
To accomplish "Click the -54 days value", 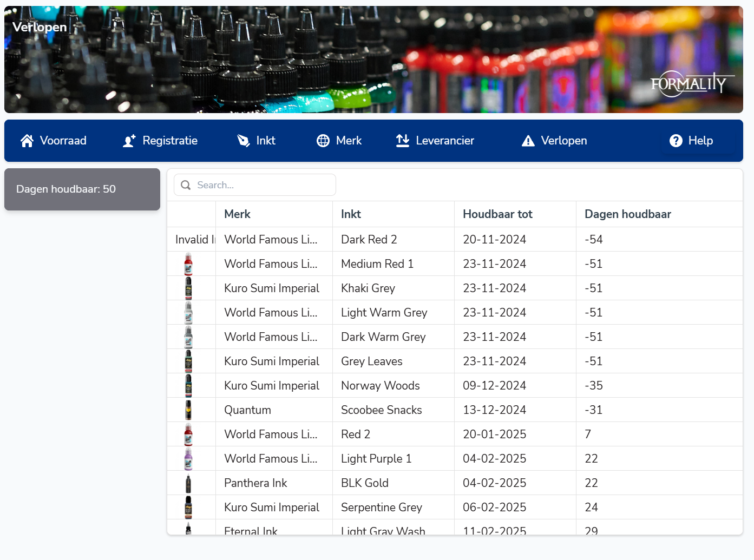I will point(594,240).
